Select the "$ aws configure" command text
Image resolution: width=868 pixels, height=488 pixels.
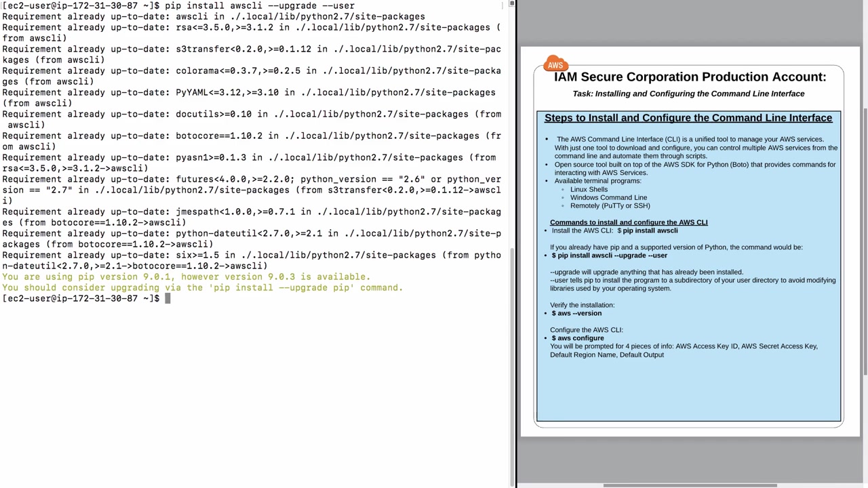tap(578, 338)
